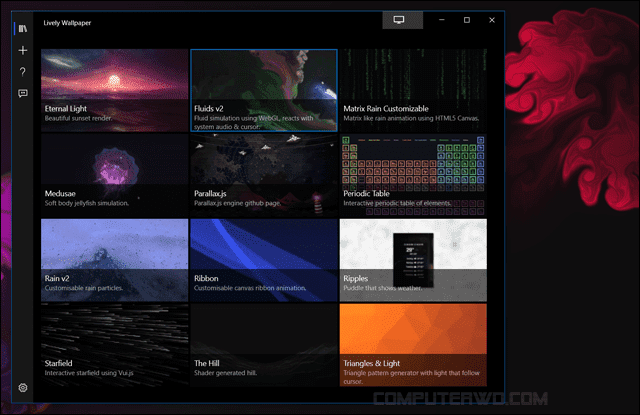Open the Help question mark icon
The width and height of the screenshot is (640, 415).
click(23, 72)
